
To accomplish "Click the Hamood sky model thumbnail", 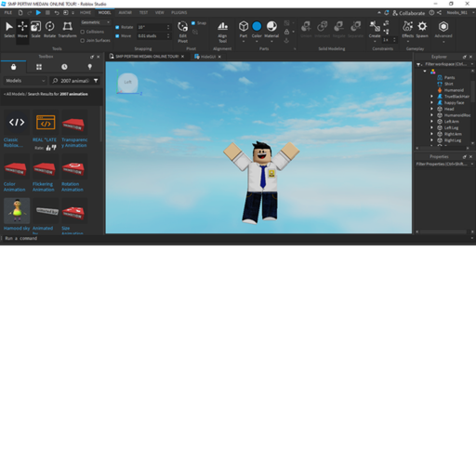I will tap(17, 211).
